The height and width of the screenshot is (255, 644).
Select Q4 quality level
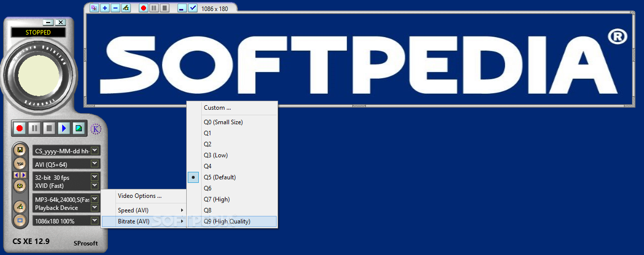coord(232,166)
